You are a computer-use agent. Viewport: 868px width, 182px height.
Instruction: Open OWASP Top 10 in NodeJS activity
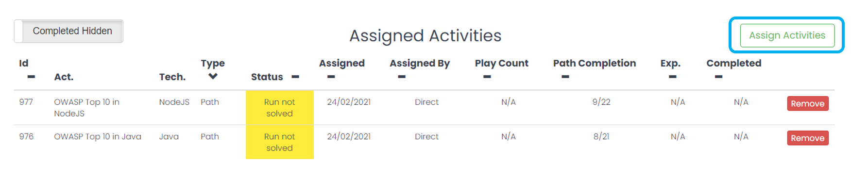[x=86, y=108]
